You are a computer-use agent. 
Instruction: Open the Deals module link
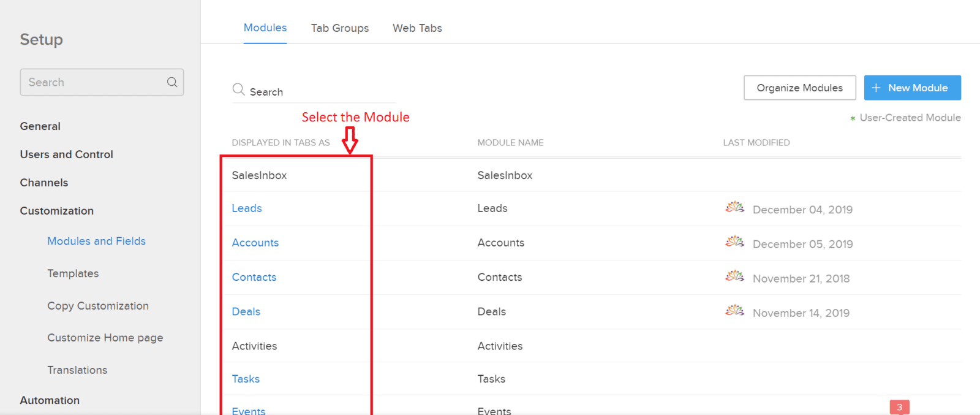[246, 311]
